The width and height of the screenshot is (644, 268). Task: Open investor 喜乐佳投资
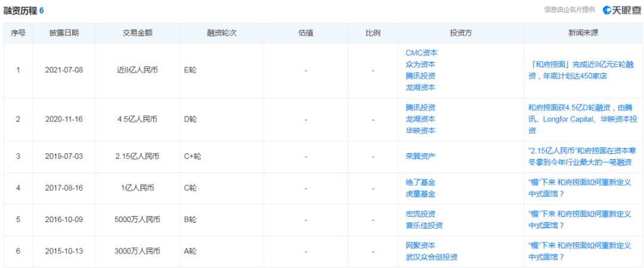click(x=424, y=226)
